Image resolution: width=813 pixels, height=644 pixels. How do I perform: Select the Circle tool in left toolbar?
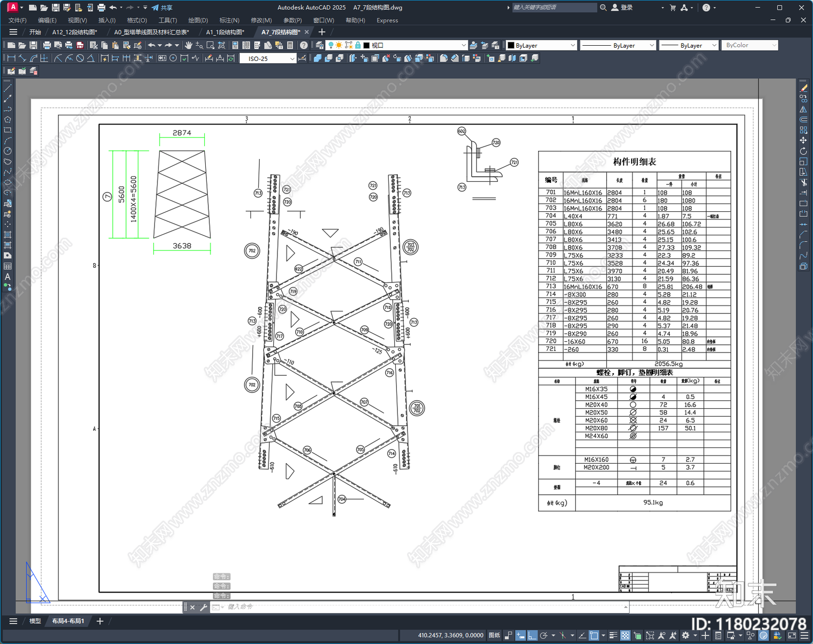point(8,151)
